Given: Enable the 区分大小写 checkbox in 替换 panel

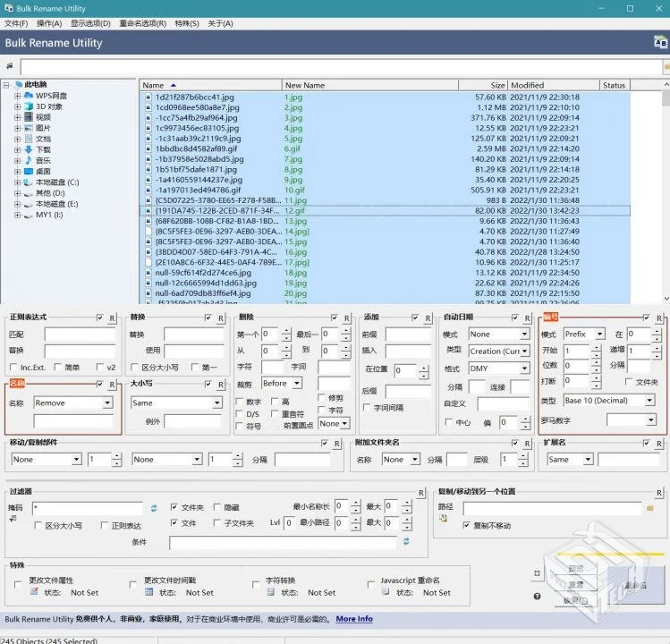Looking at the screenshot, I should [134, 367].
